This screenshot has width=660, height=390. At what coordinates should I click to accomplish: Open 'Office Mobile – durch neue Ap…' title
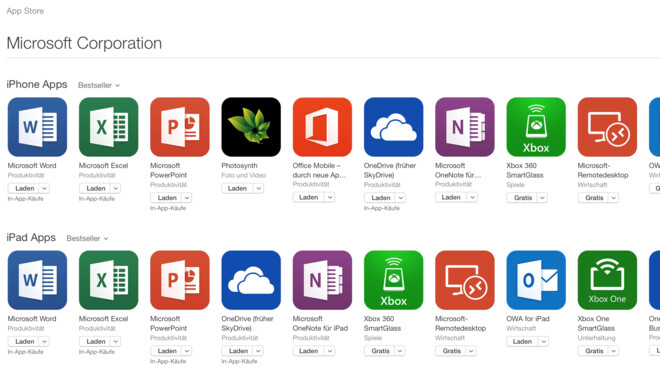319,170
